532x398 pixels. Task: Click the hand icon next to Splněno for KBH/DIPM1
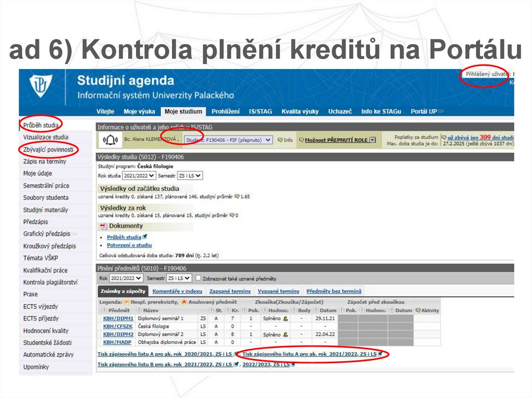[x=285, y=319]
